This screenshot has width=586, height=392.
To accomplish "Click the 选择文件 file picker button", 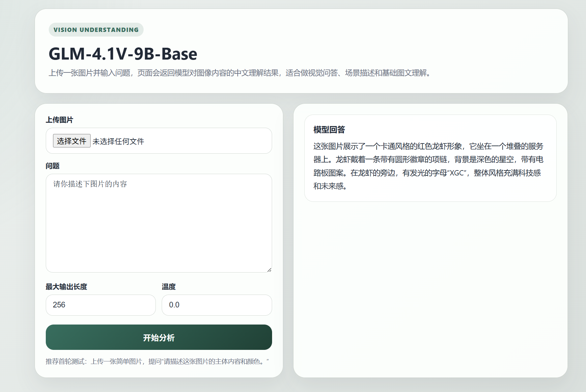I will pyautogui.click(x=72, y=141).
